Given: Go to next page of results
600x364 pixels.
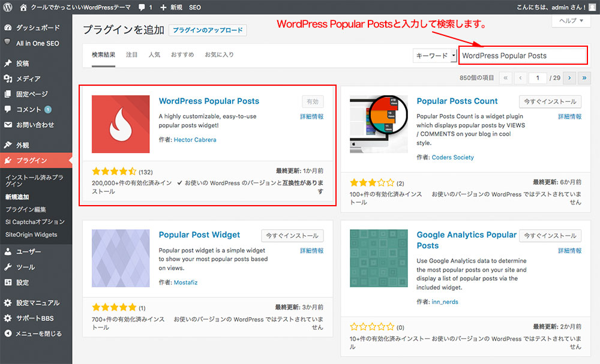Looking at the screenshot, I should pyautogui.click(x=569, y=78).
